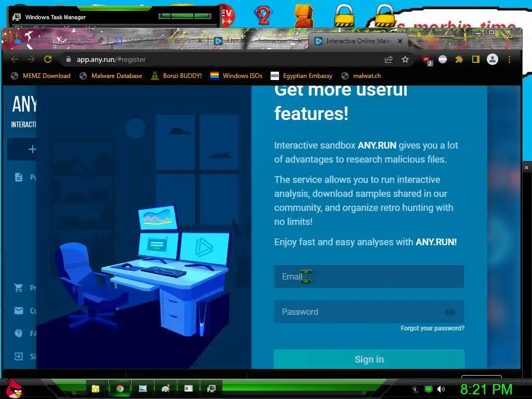532x399 pixels.
Task: Open volume speaker tray icon
Action: point(441,389)
